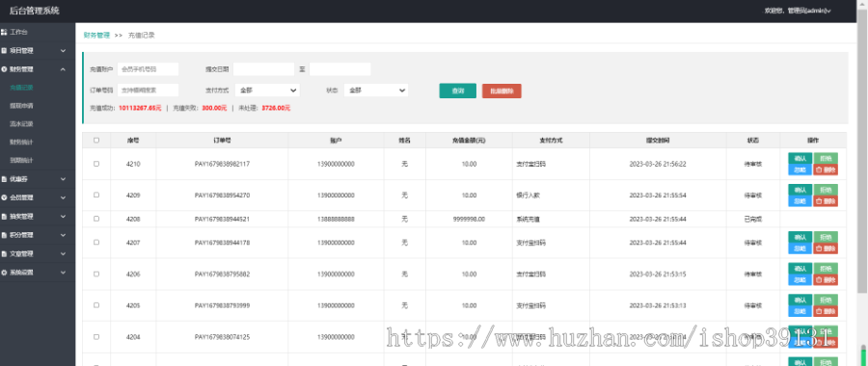Image resolution: width=868 pixels, height=366 pixels.
Task: Open the 支付方式 dropdown
Action: (x=267, y=91)
